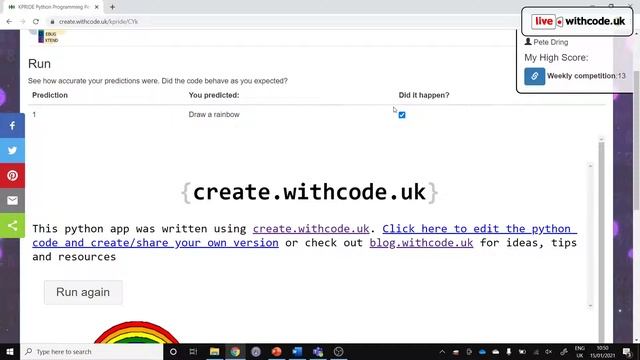Screen dimensions: 640x360
Task: Close the KPRIDE Python Programming tab
Action: click(97, 7)
